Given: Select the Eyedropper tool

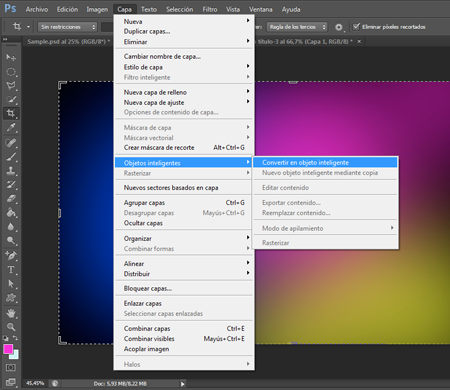Looking at the screenshot, I should point(11,128).
